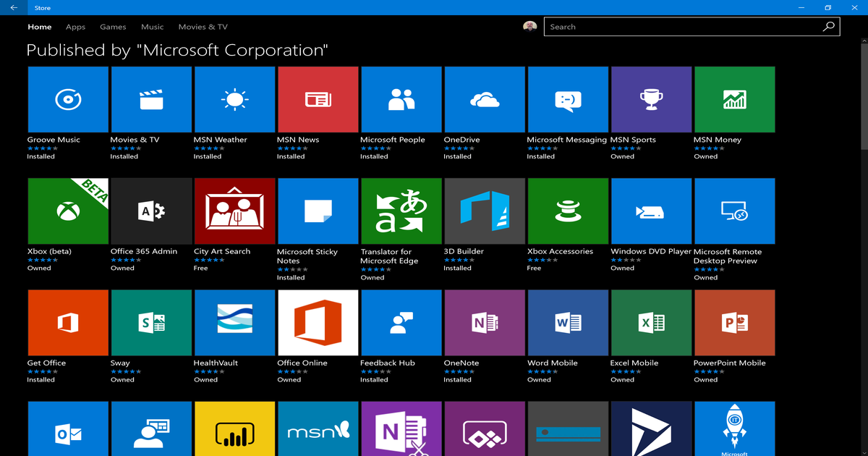Screen dimensions: 868x456
Task: Open the Xbox (beta) tile
Action: click(x=67, y=211)
